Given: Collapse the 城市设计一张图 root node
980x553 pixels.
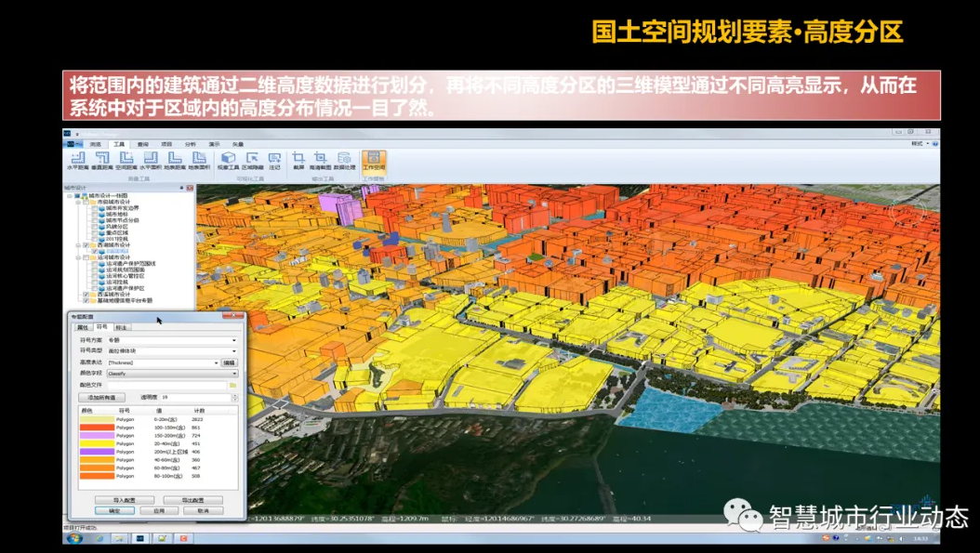Looking at the screenshot, I should (x=70, y=195).
